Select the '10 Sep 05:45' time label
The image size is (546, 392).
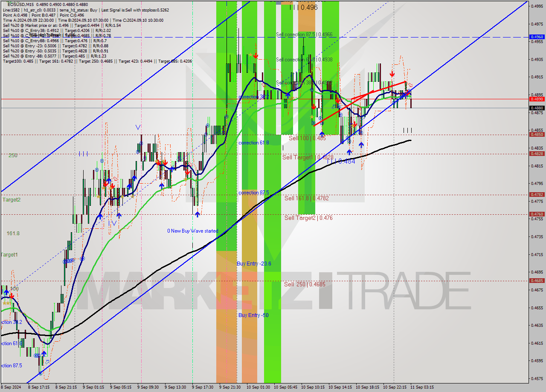[286, 387]
